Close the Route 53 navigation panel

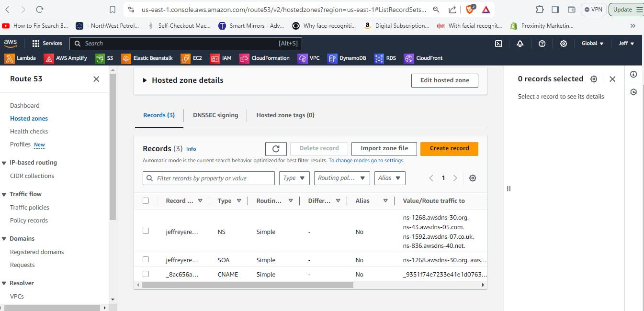coord(96,79)
